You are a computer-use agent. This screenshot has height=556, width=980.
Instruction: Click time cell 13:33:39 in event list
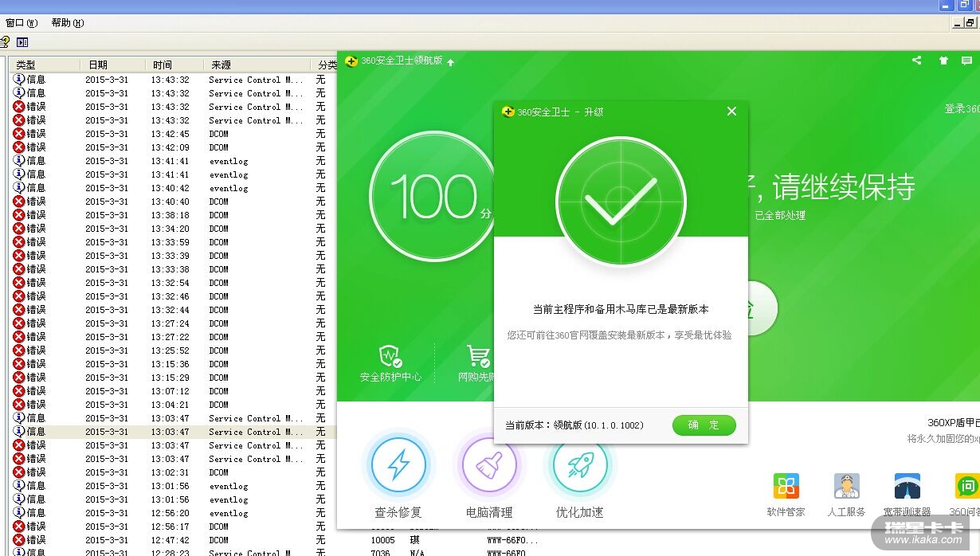[x=171, y=256]
